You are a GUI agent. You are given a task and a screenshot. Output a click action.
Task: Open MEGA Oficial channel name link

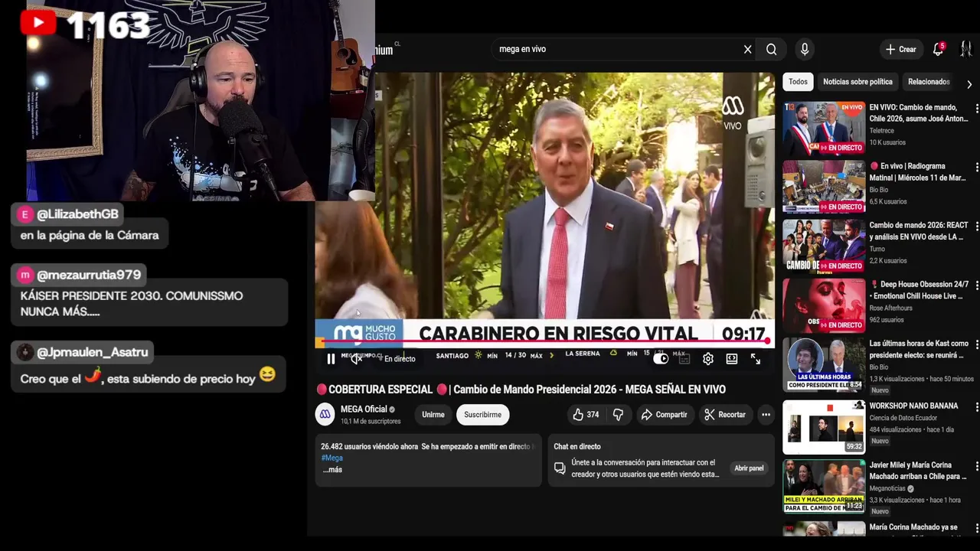(x=364, y=409)
